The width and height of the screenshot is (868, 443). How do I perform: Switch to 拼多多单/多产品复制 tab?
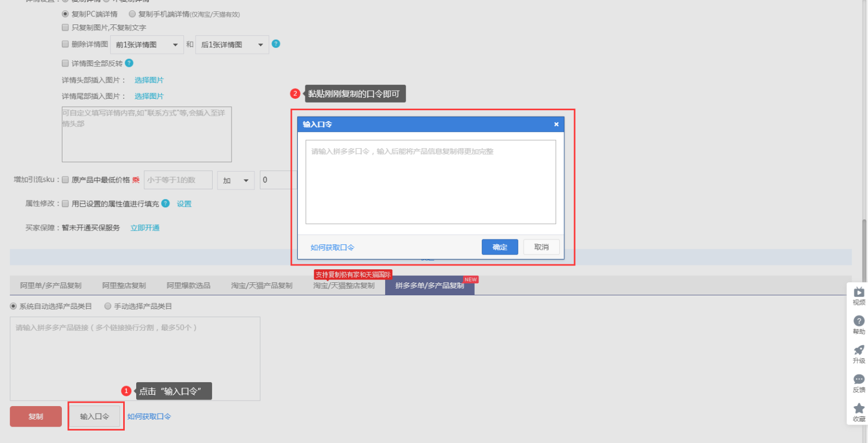[x=430, y=286]
